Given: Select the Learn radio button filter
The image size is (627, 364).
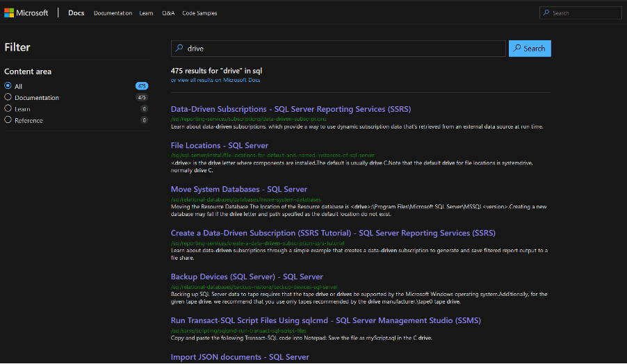Looking at the screenshot, I should click(8, 108).
